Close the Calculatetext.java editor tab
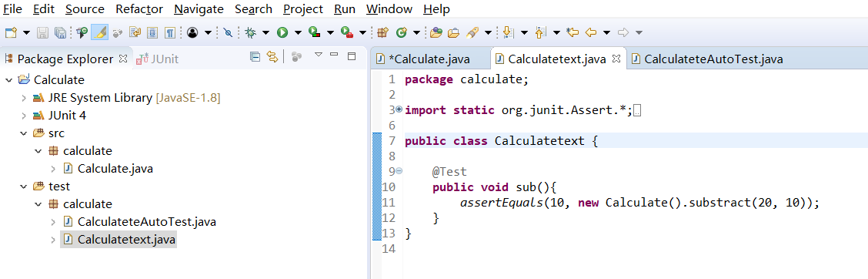 tap(616, 58)
